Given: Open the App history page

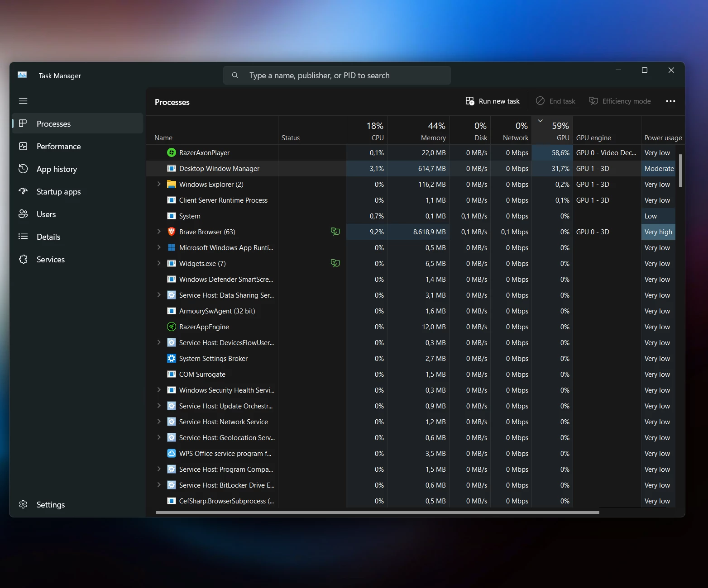Looking at the screenshot, I should click(77, 169).
